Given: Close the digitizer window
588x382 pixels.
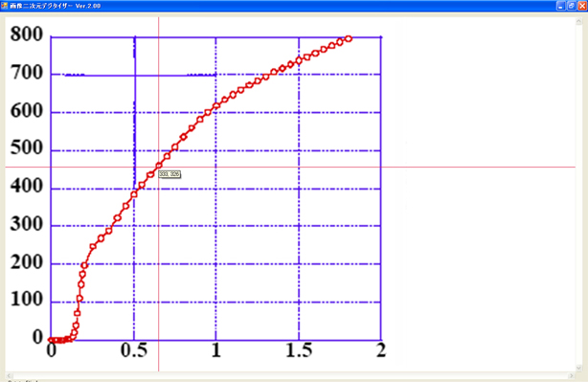Looking at the screenshot, I should click(x=582, y=6).
